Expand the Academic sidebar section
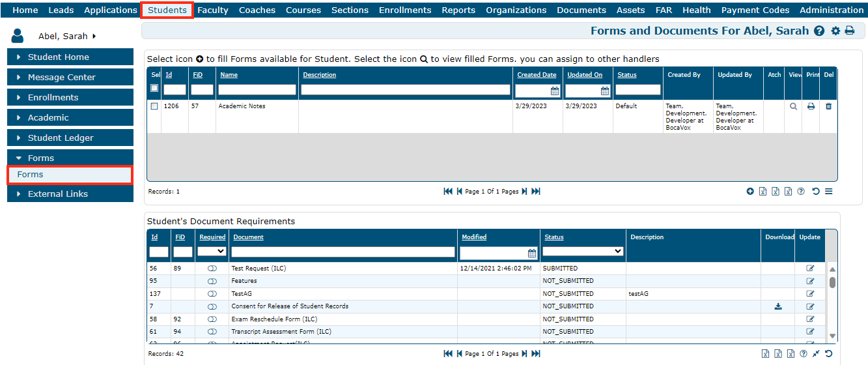Viewport: 868px width, 365px height. point(70,117)
